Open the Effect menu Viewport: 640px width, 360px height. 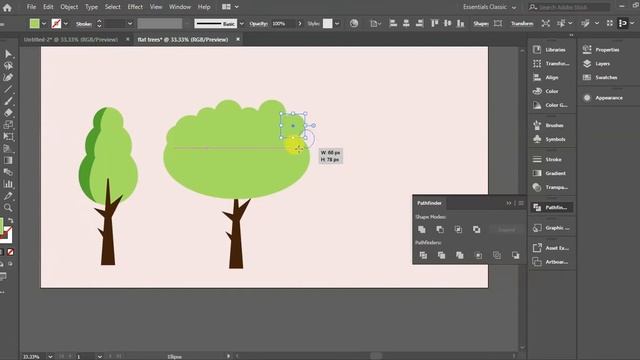tap(135, 7)
